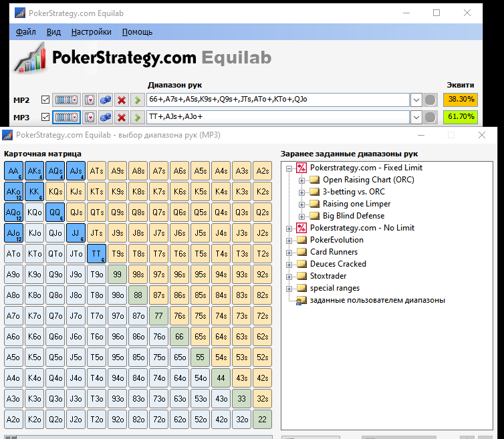Click the Equilab app icon in main title bar

pos(20,13)
